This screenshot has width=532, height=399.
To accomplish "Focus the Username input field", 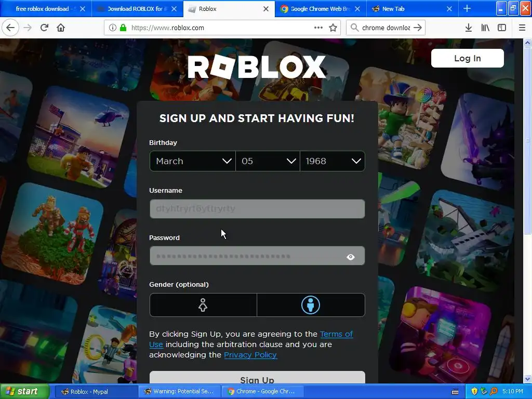I will 257,209.
